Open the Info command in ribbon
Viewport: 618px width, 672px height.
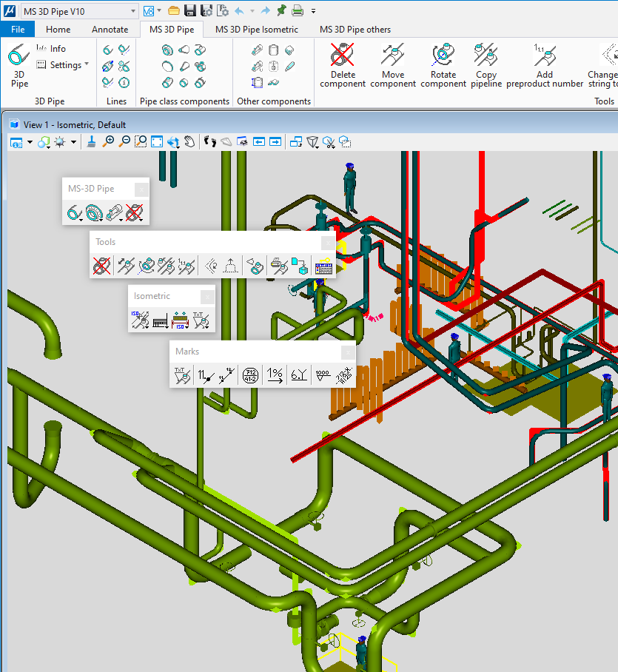point(51,48)
